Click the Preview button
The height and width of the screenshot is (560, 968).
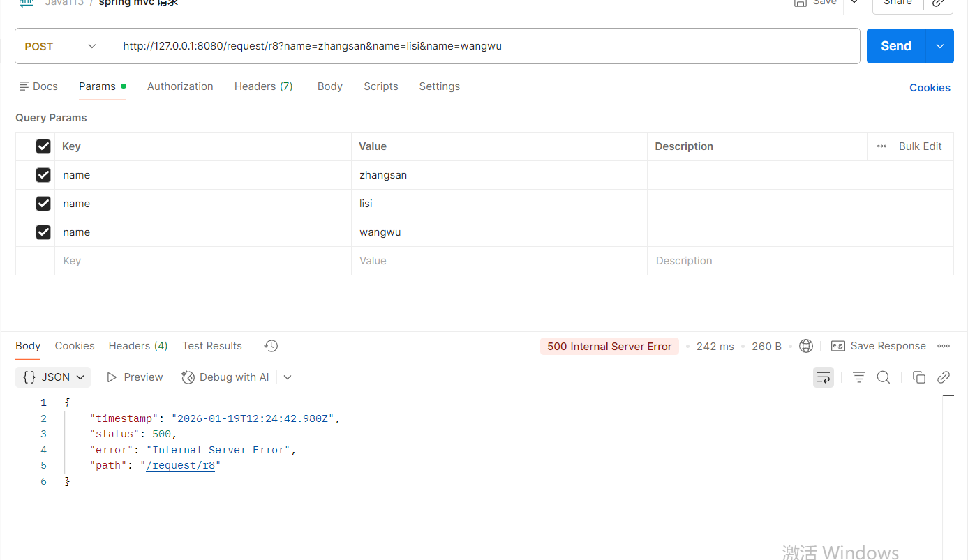click(135, 377)
